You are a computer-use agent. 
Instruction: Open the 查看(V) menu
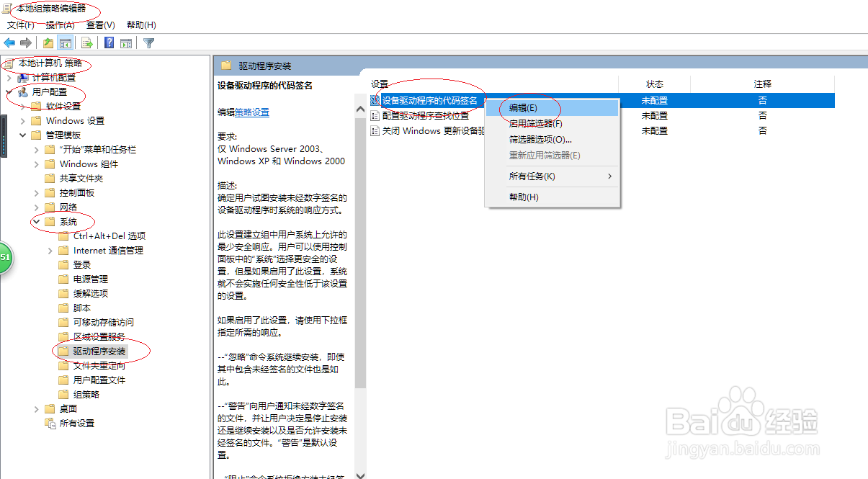click(x=100, y=25)
